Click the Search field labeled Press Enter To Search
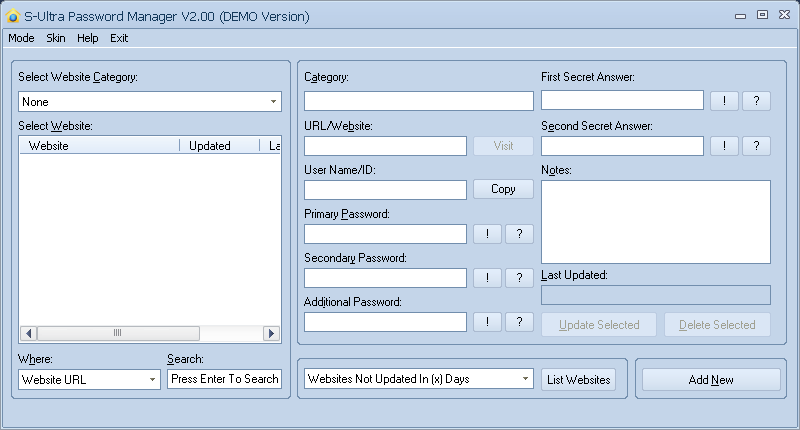800x430 pixels. (x=224, y=379)
